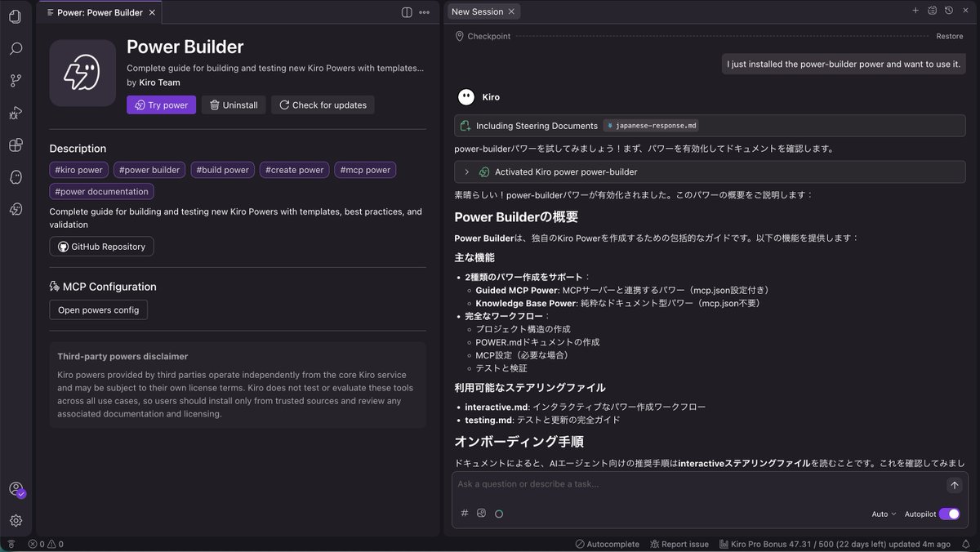
Task: Open the Search icon in activity bar
Action: (x=16, y=49)
